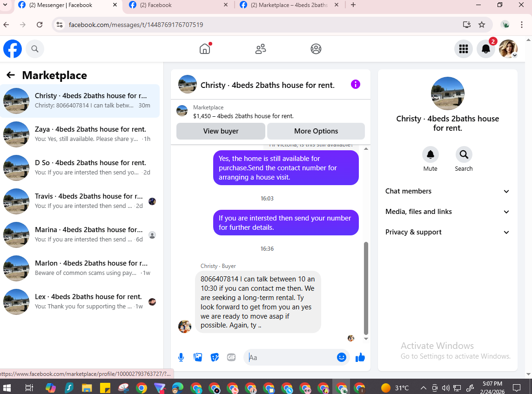Open the Windows notification center icon
Screen dimensions: 532x394
(x=517, y=387)
